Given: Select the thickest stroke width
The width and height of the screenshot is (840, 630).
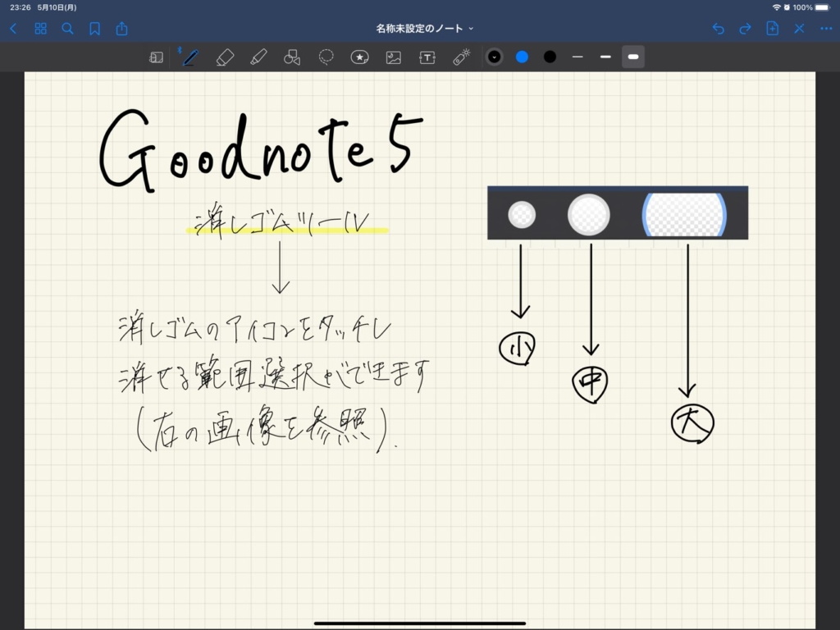Looking at the screenshot, I should tap(633, 57).
